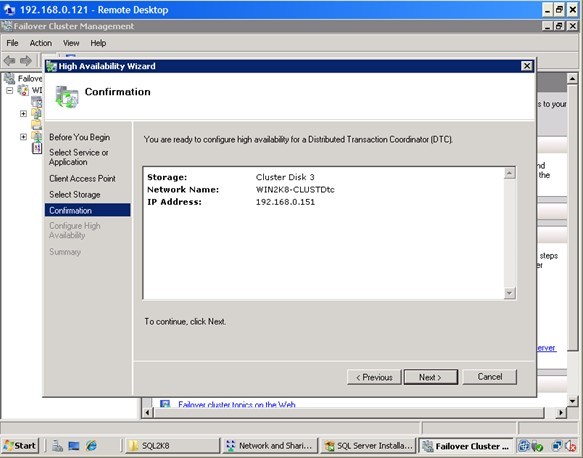583x458 pixels.
Task: Open the Action menu
Action: coord(41,43)
